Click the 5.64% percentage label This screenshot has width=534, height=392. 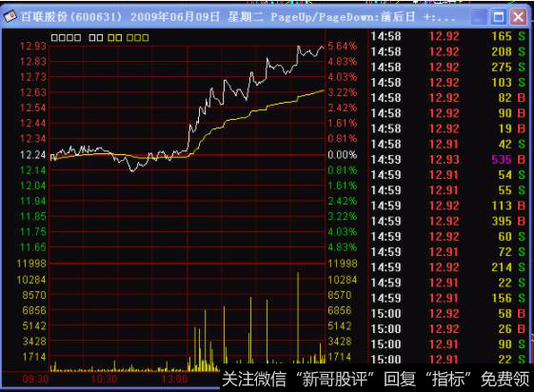tap(343, 46)
